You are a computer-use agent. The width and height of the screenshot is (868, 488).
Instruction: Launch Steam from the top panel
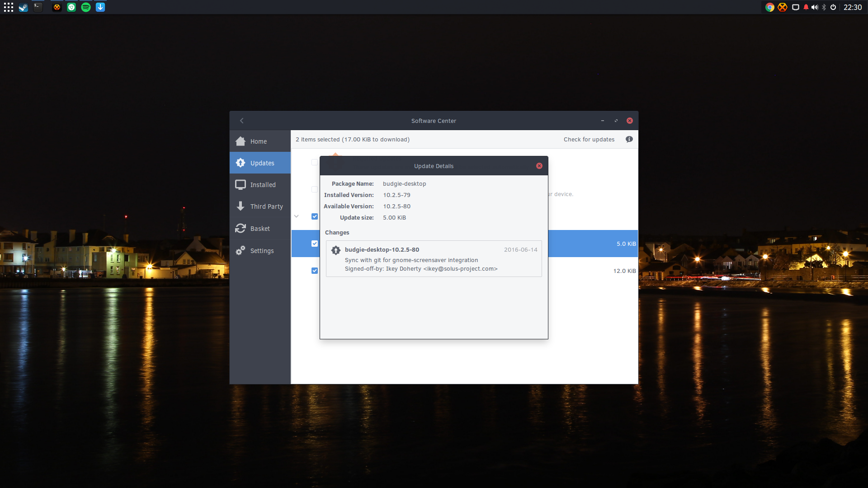[23, 7]
